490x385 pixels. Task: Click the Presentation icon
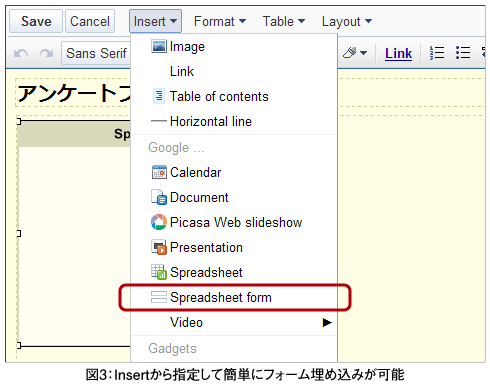pyautogui.click(x=159, y=247)
